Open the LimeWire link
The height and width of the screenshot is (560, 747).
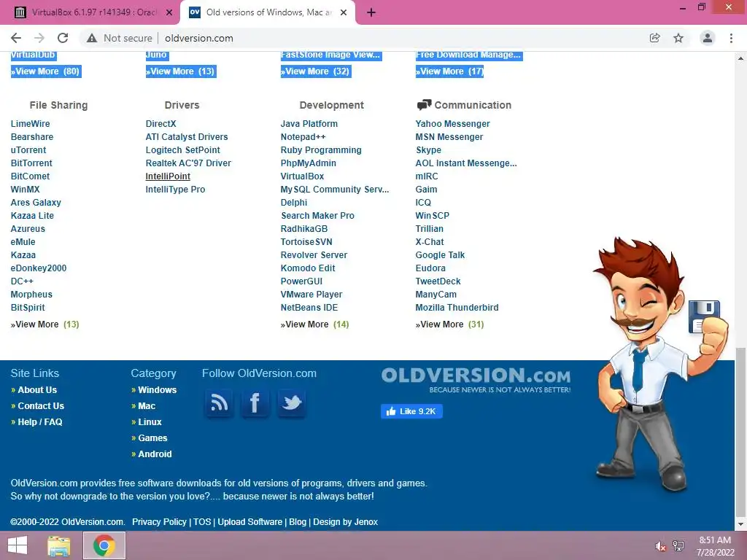[30, 124]
